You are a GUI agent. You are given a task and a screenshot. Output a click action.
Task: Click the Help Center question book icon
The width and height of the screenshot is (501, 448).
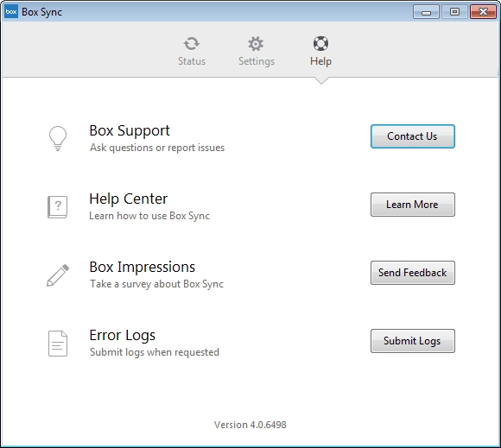pos(58,207)
